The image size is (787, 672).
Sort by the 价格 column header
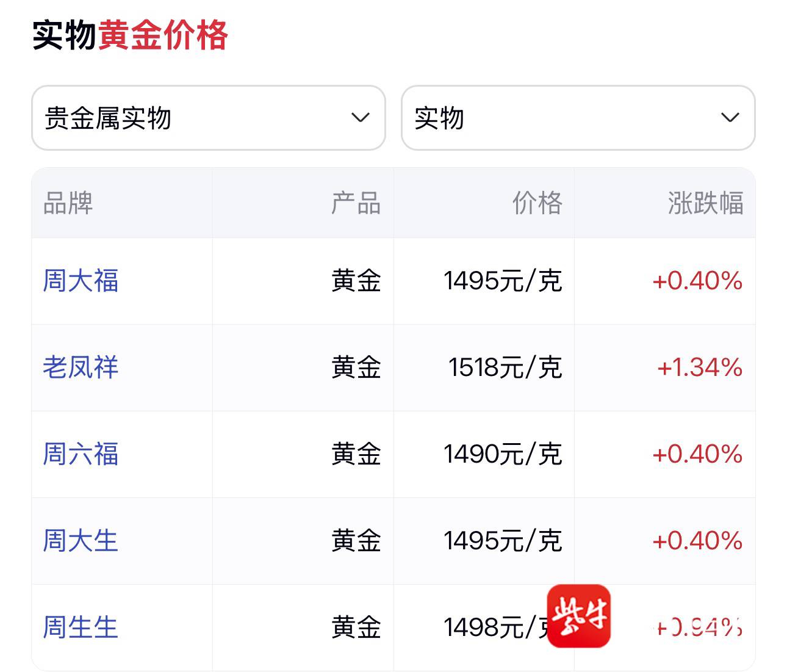click(x=537, y=203)
